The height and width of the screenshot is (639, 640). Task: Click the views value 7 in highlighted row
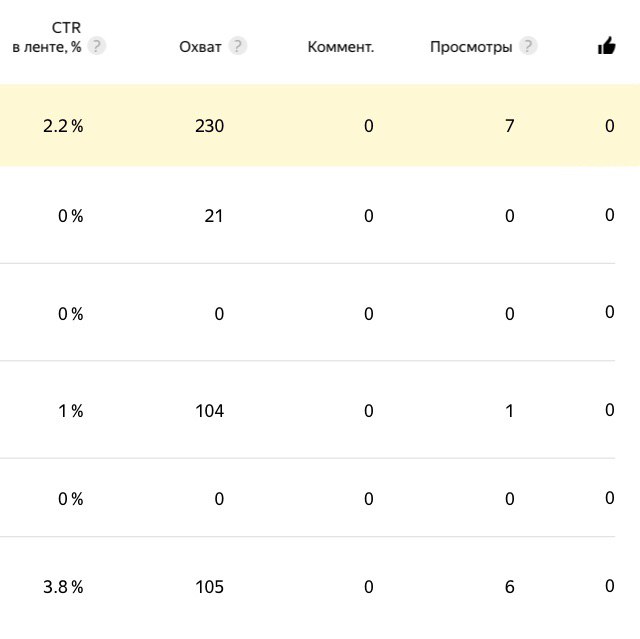pyautogui.click(x=509, y=126)
